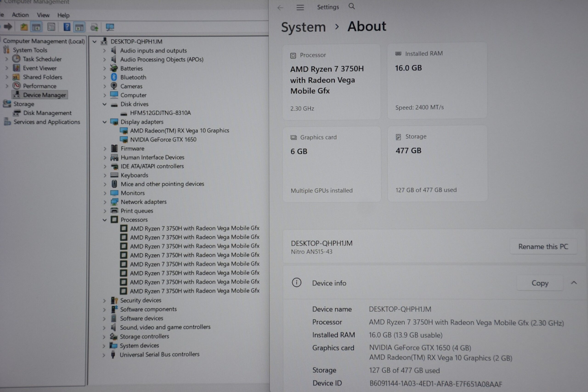Click the Print queues printer icon

114,210
